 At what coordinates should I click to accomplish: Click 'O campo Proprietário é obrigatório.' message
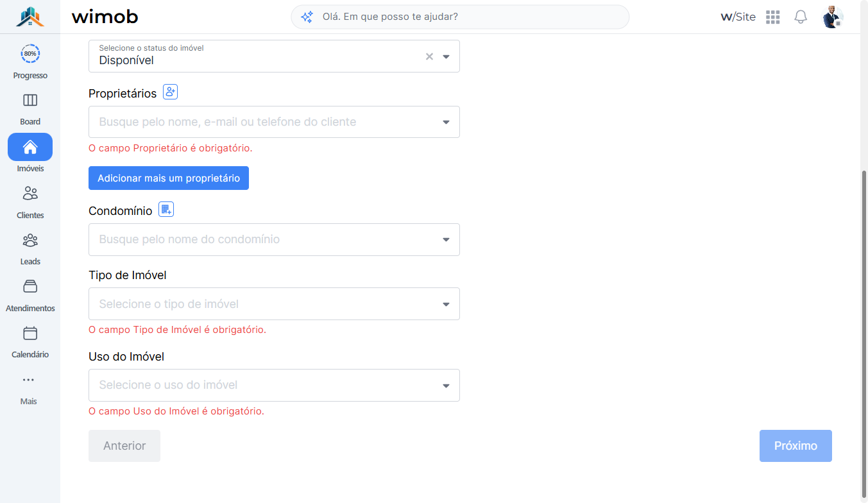click(171, 148)
